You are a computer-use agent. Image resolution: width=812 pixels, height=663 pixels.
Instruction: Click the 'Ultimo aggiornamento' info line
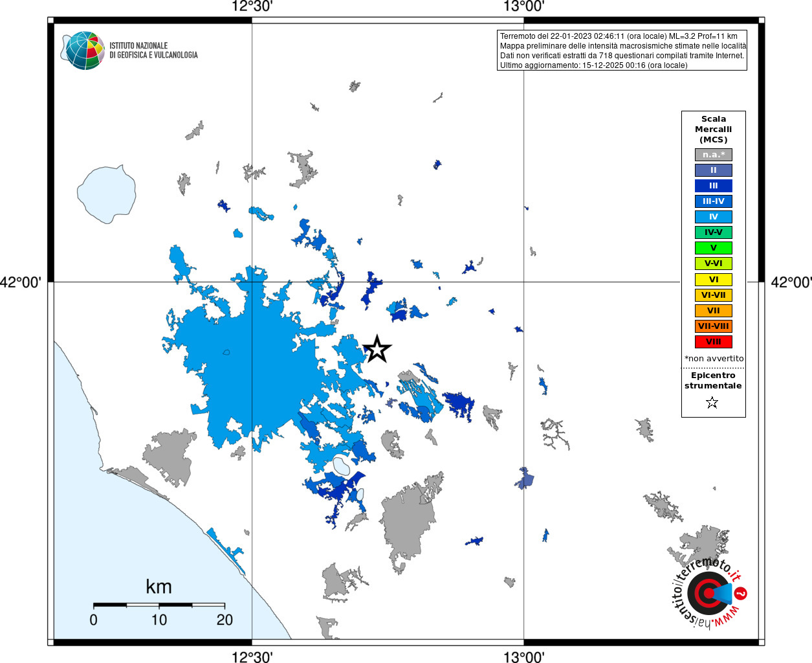[594, 65]
